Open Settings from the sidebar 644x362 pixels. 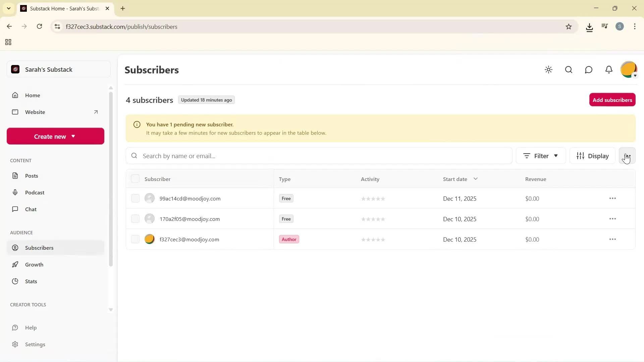coord(35,344)
